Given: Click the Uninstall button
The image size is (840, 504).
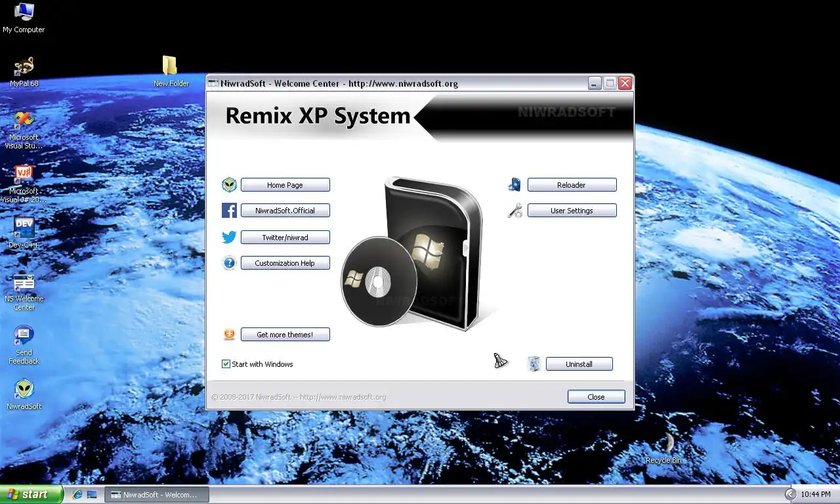Looking at the screenshot, I should pos(579,364).
